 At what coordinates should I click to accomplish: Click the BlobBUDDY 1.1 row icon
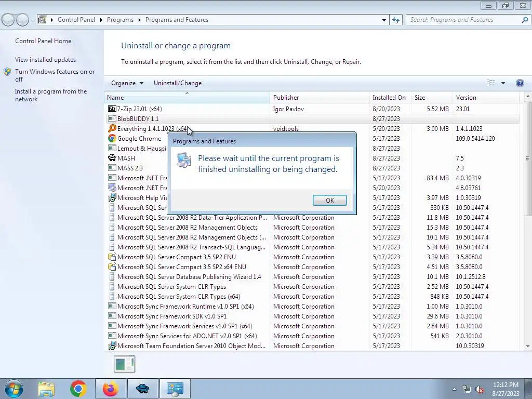112,119
